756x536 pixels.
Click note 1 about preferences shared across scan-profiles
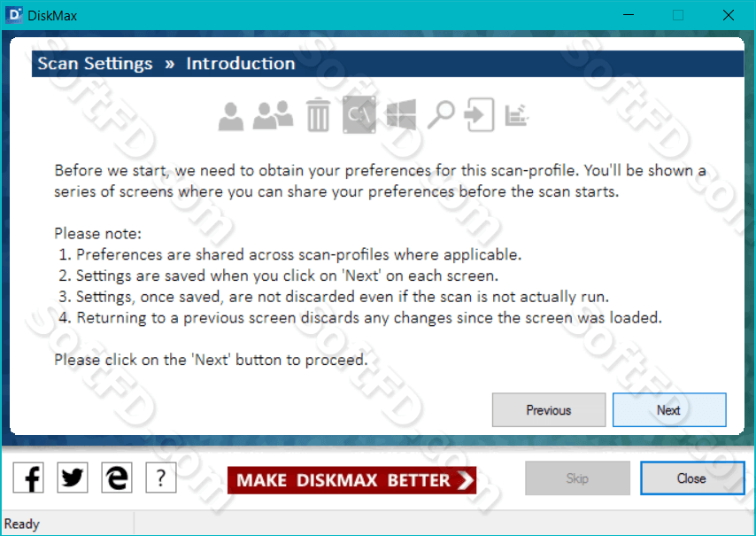coord(289,255)
